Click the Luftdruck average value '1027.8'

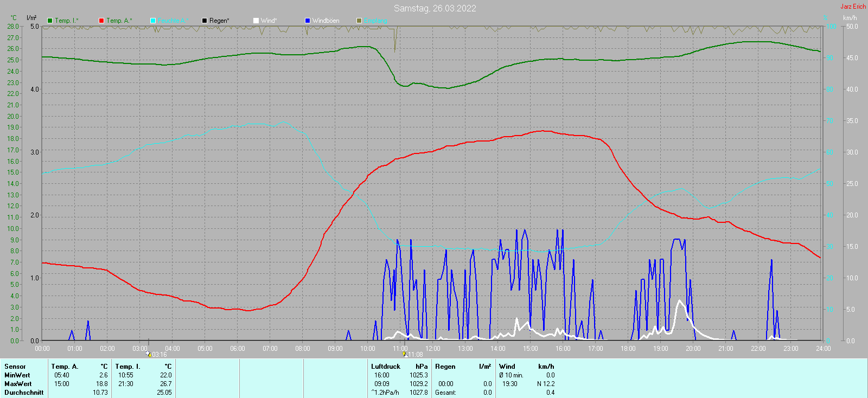pos(419,393)
